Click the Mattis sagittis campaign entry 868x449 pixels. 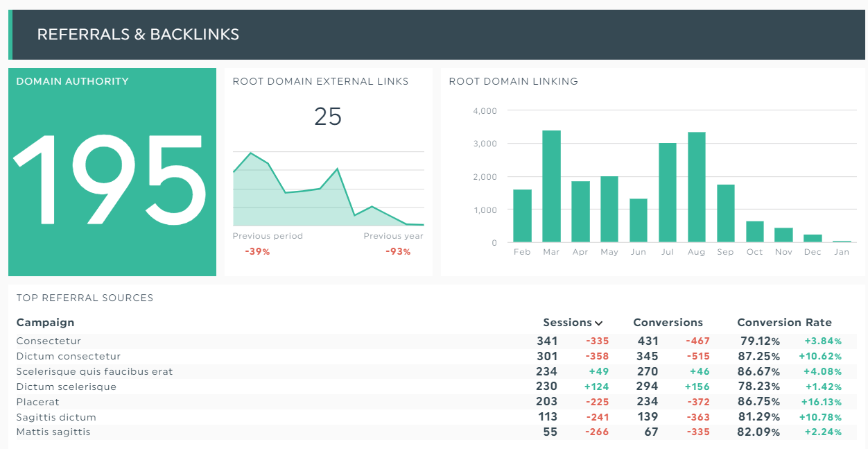53,432
